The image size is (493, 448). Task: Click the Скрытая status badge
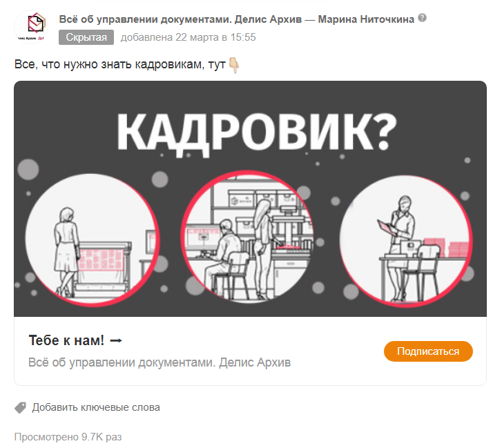pyautogui.click(x=86, y=37)
